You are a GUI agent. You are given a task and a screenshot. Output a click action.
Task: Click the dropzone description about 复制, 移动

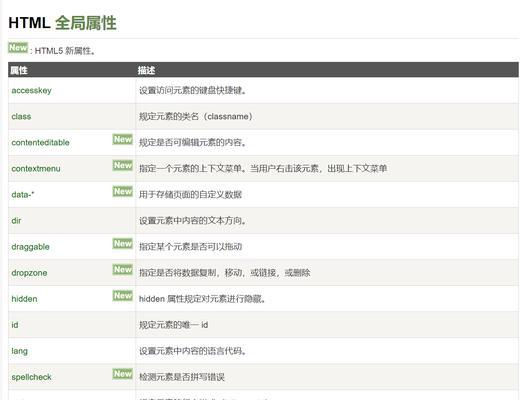[224, 273]
